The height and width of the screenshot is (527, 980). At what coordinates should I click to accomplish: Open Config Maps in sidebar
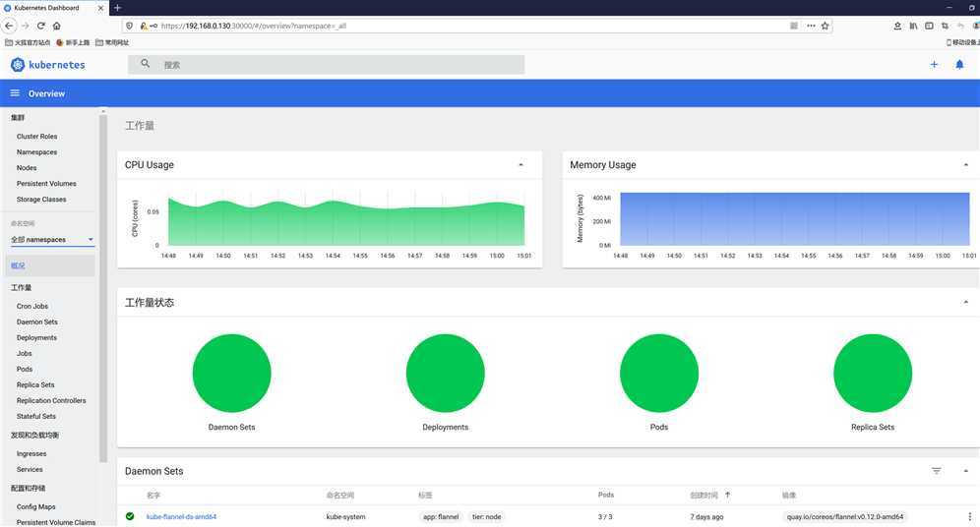(x=35, y=506)
